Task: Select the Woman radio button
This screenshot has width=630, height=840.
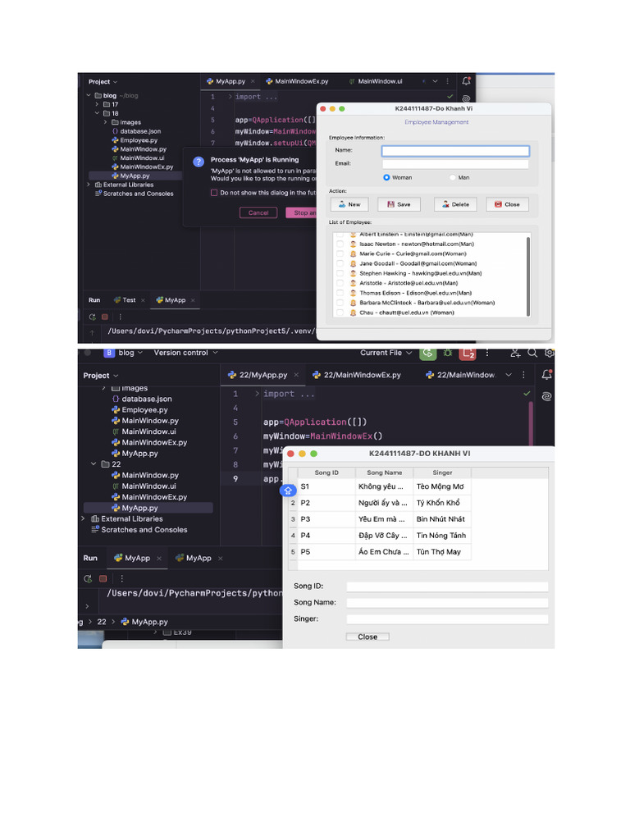Action: [x=386, y=177]
